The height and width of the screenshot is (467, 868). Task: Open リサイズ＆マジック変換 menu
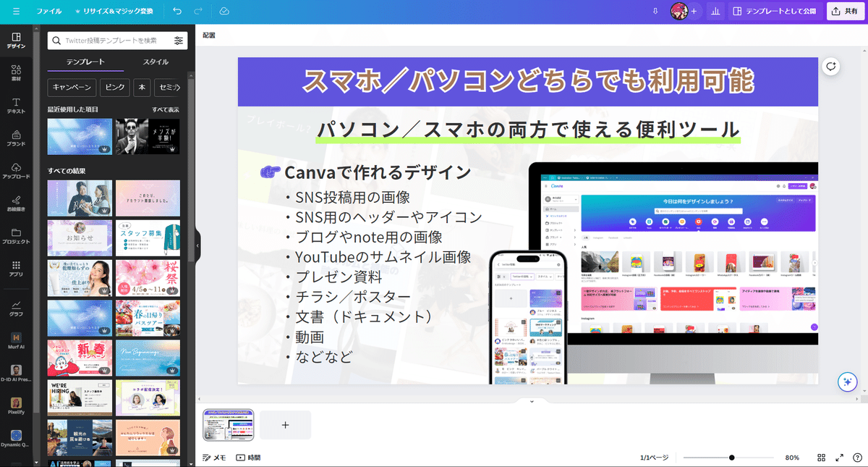(x=114, y=12)
